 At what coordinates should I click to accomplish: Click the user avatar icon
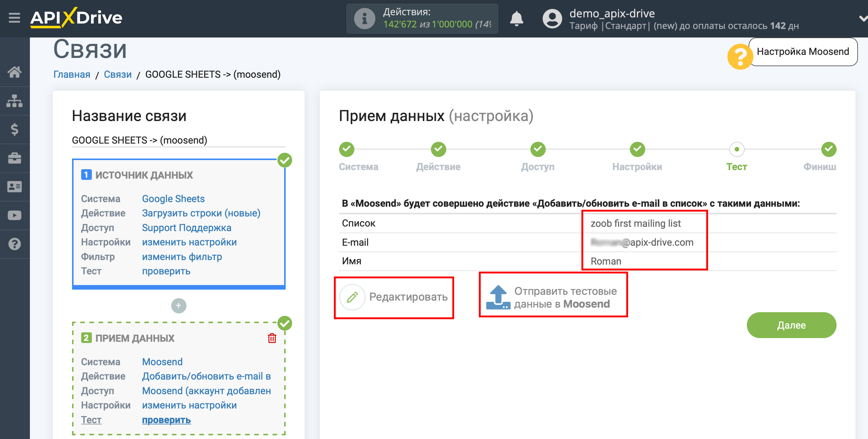(552, 19)
